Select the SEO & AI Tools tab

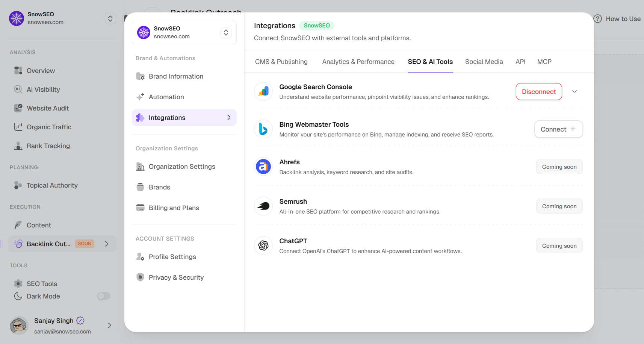click(x=430, y=62)
